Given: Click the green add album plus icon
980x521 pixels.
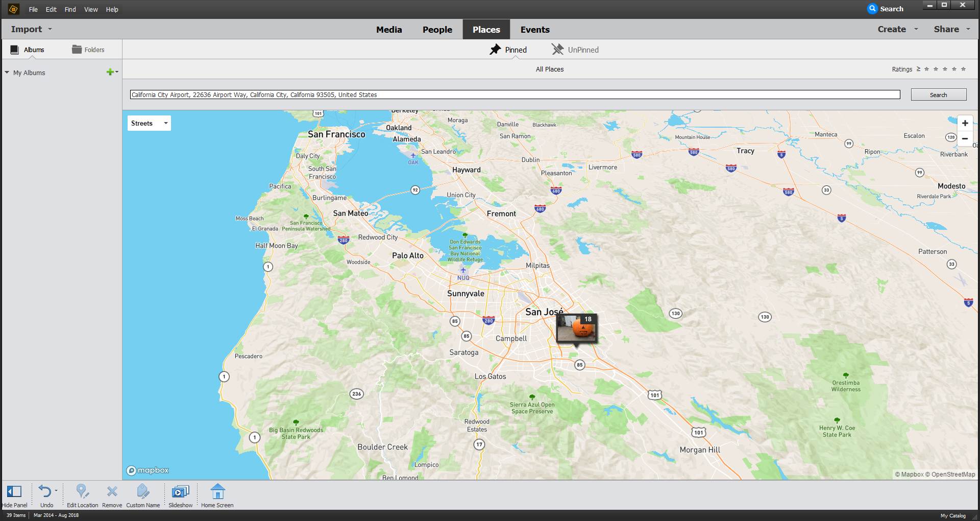Looking at the screenshot, I should click(x=110, y=73).
